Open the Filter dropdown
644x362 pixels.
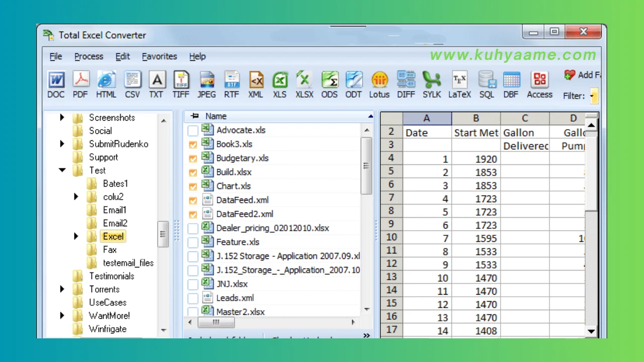tap(594, 96)
